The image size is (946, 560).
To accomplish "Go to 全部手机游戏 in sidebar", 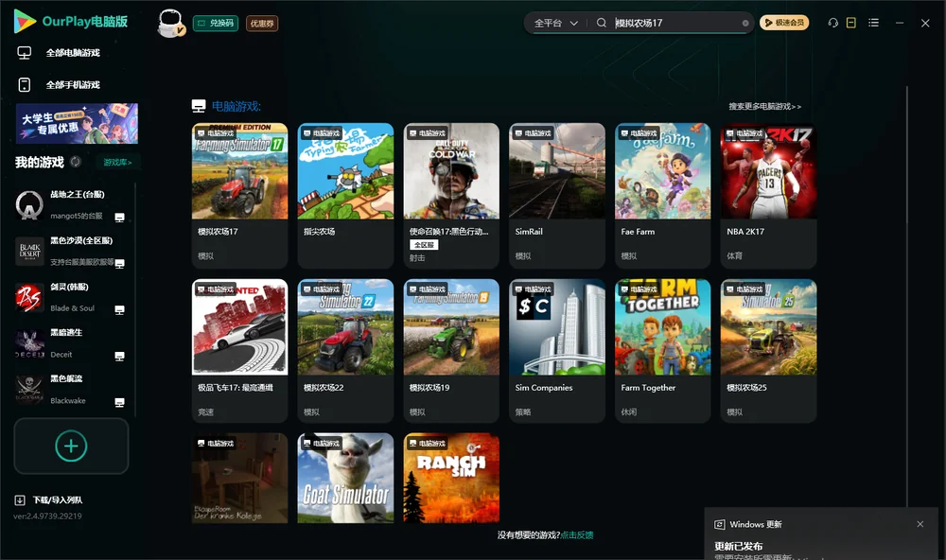I will point(73,85).
